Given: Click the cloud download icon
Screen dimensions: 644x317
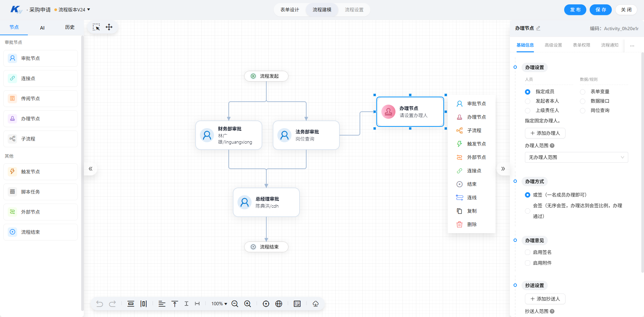Looking at the screenshot, I should coord(316,304).
